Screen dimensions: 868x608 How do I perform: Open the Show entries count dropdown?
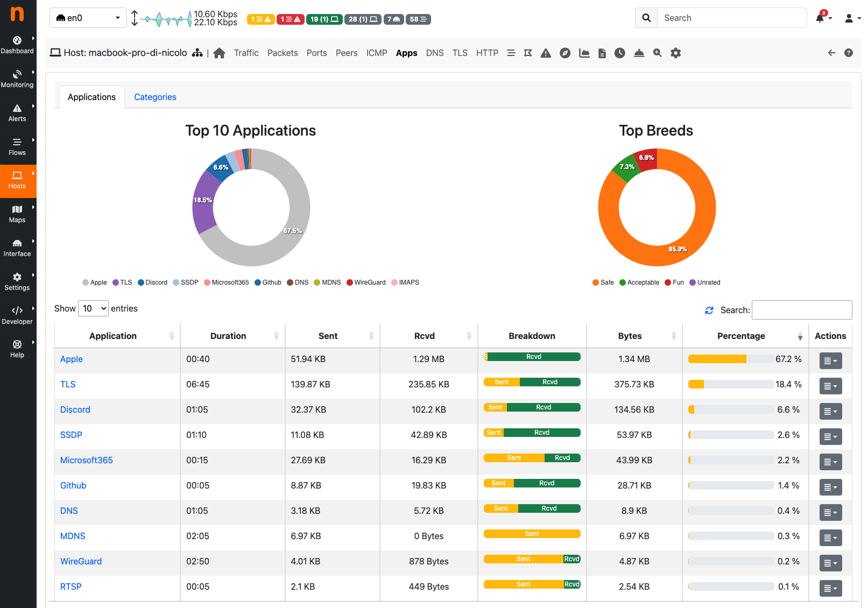pos(94,308)
